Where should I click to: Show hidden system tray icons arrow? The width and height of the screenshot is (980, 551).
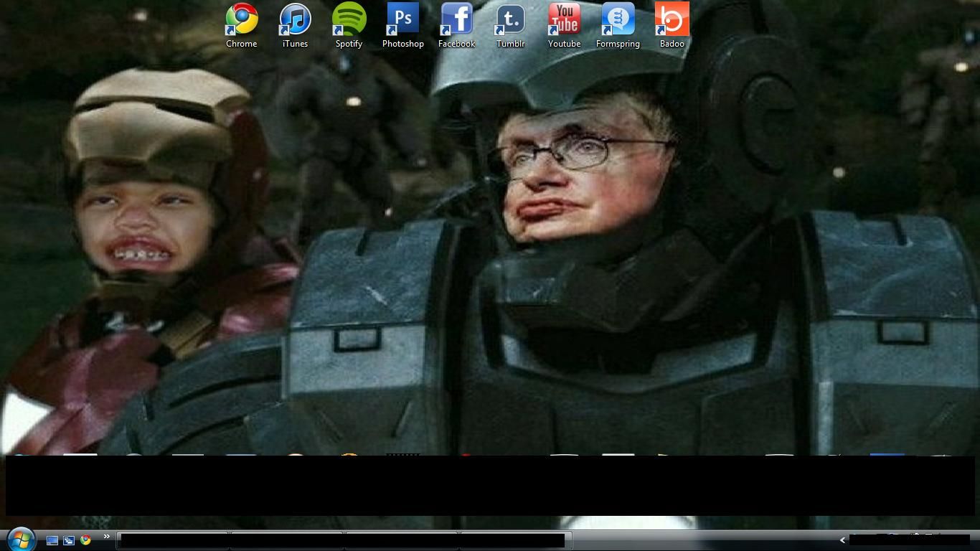pos(843,540)
